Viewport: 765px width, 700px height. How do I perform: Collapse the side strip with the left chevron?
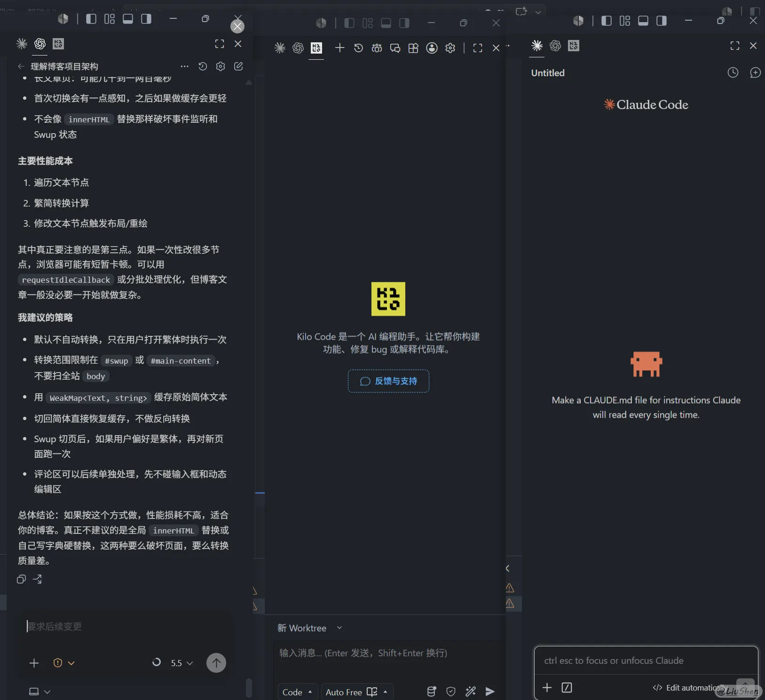coord(507,568)
